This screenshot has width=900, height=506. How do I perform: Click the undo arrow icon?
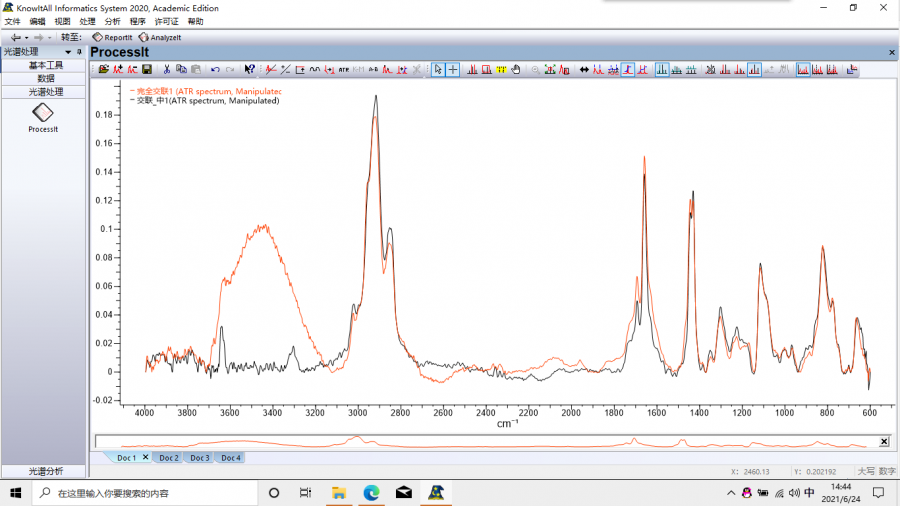point(215,70)
